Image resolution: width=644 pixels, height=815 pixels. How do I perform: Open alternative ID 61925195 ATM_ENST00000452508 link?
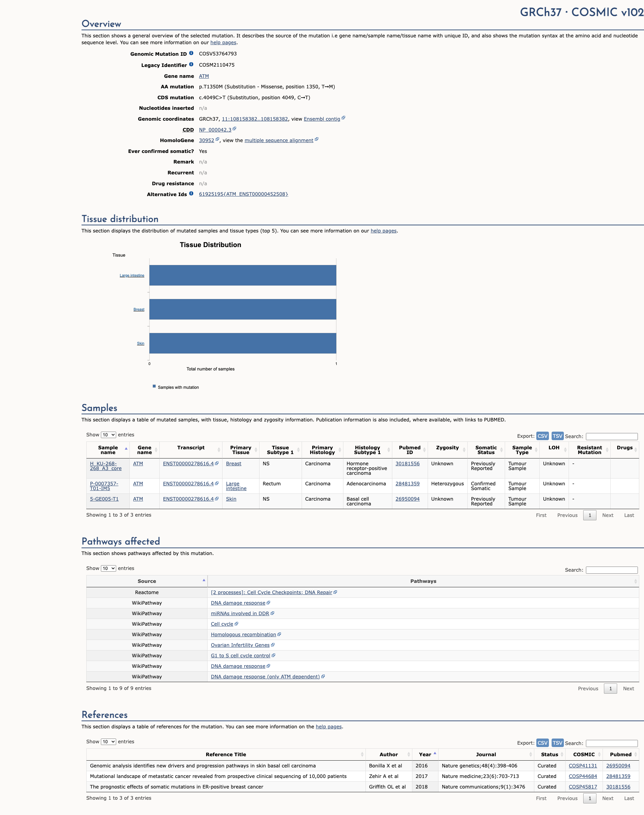tap(243, 194)
